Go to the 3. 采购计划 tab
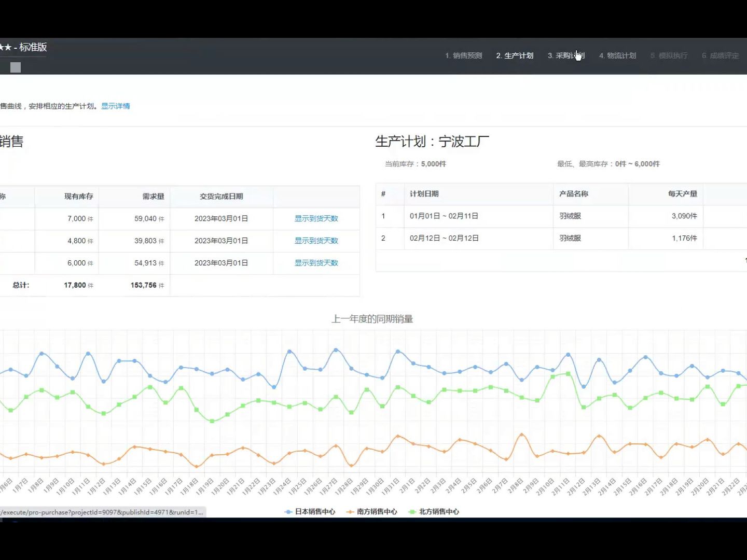This screenshot has width=747, height=560. click(x=566, y=55)
